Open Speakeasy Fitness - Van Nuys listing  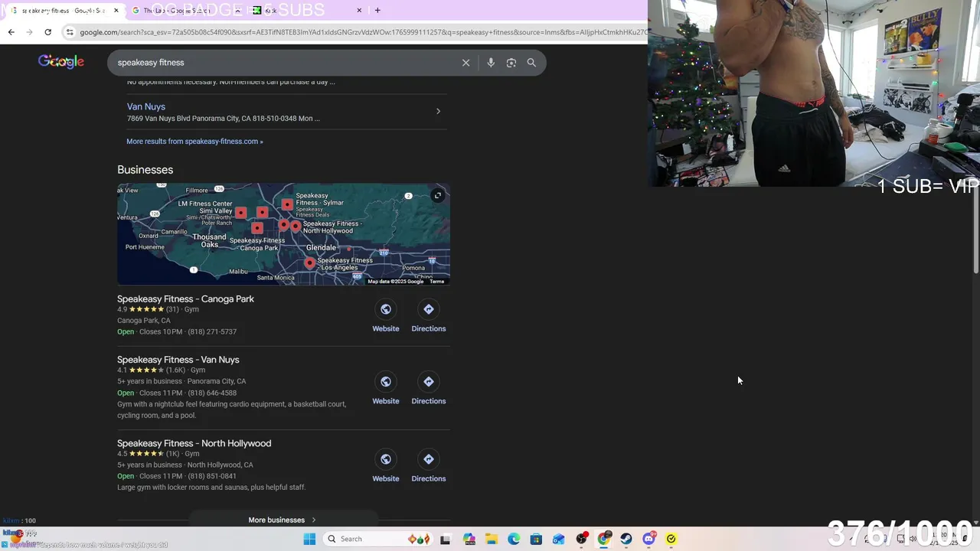178,359
